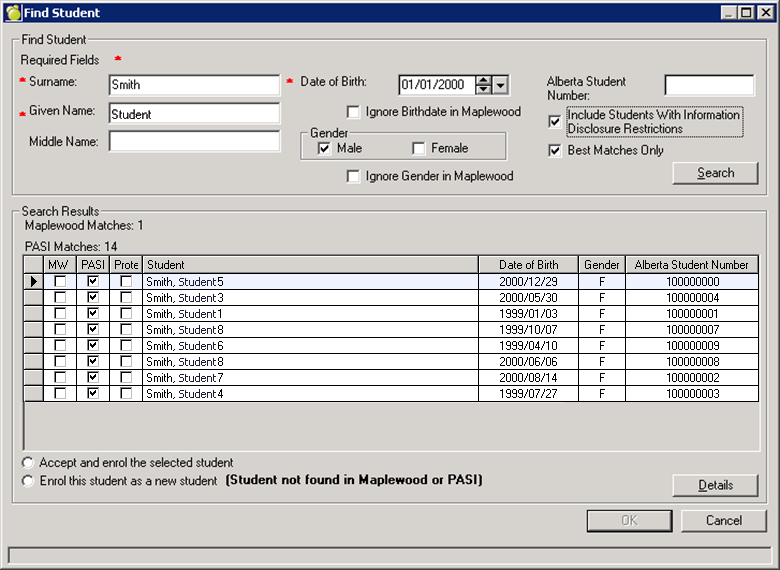Focus the Alberta Student Number field
The height and width of the screenshot is (570, 780).
pyautogui.click(x=708, y=85)
